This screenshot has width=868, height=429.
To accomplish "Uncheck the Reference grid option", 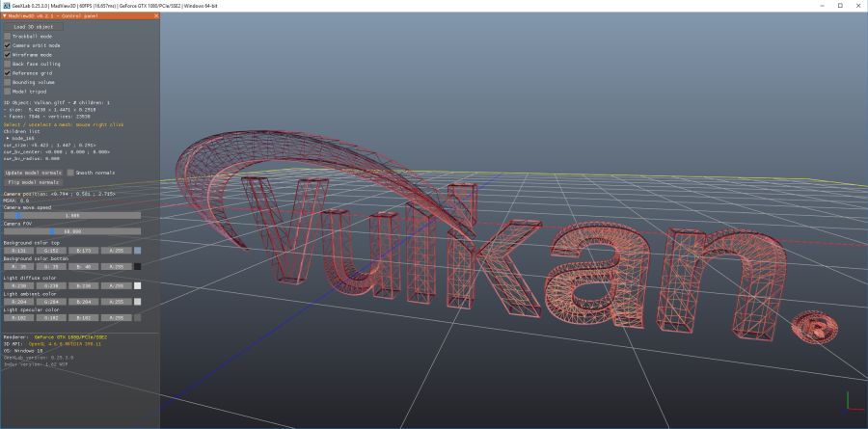I will pos(7,73).
